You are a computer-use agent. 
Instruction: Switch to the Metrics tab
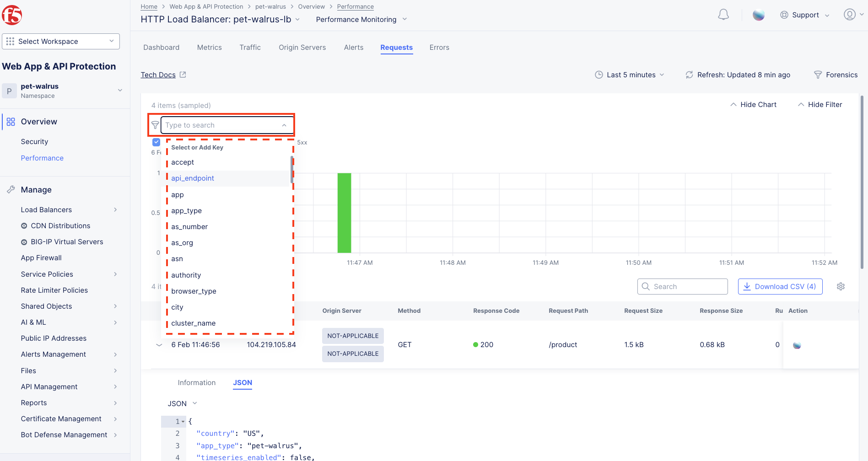point(209,48)
